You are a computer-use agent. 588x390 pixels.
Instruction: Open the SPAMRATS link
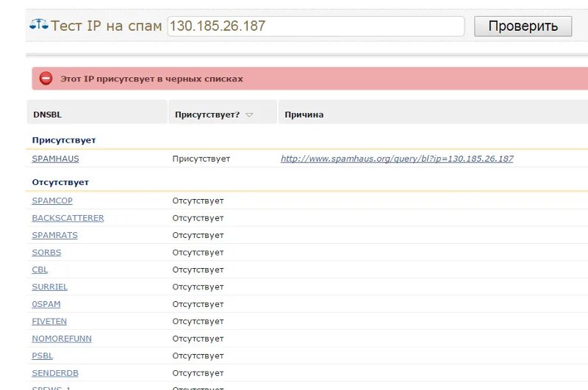pyautogui.click(x=54, y=235)
